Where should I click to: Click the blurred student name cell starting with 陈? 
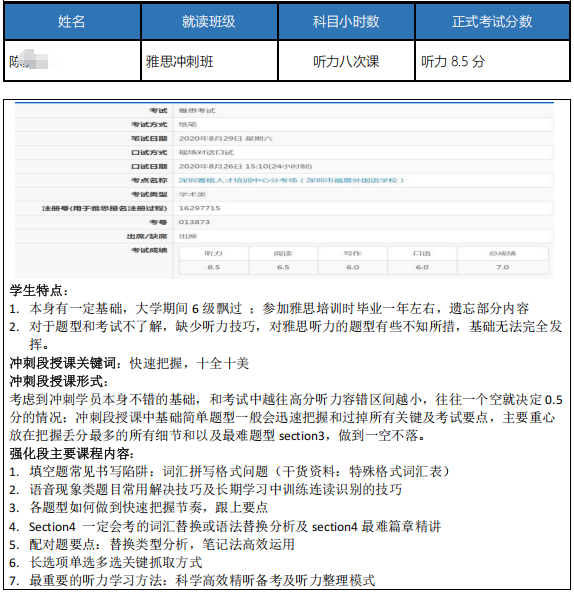point(72,61)
